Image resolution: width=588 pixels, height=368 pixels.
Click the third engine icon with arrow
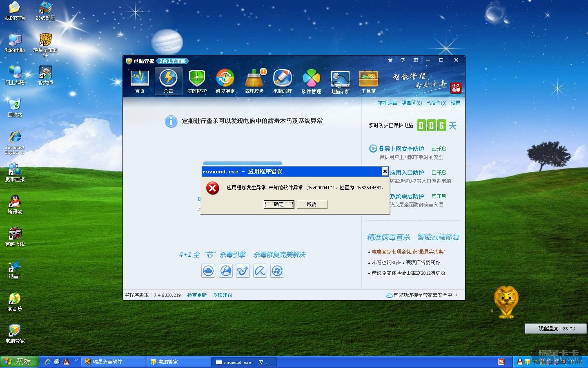pyautogui.click(x=243, y=271)
